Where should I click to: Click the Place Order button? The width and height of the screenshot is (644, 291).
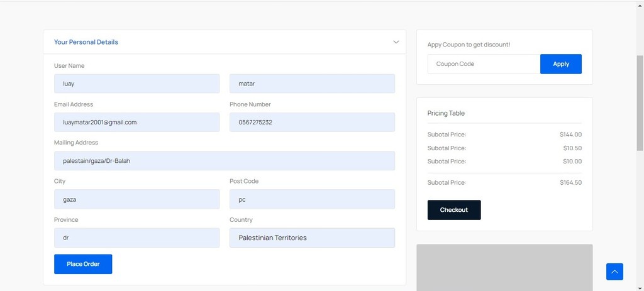click(83, 264)
